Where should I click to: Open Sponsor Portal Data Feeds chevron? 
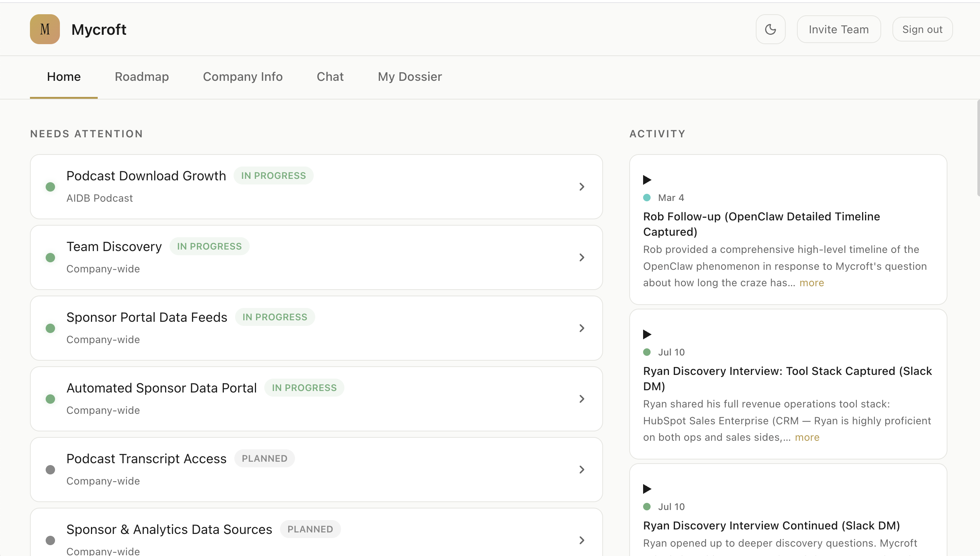coord(581,328)
